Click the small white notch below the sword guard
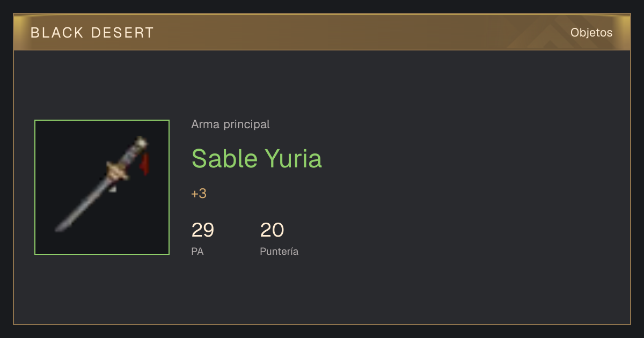Screen dimensions: 644x338 [112, 188]
